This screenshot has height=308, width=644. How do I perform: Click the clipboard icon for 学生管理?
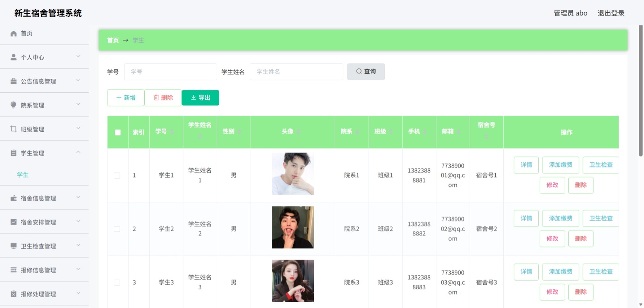(x=14, y=153)
